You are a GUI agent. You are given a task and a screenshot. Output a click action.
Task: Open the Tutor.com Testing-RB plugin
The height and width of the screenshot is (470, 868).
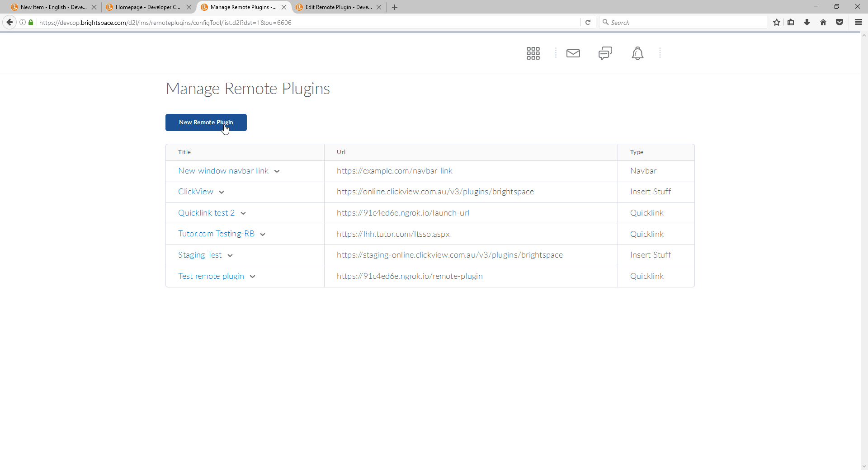(x=216, y=234)
